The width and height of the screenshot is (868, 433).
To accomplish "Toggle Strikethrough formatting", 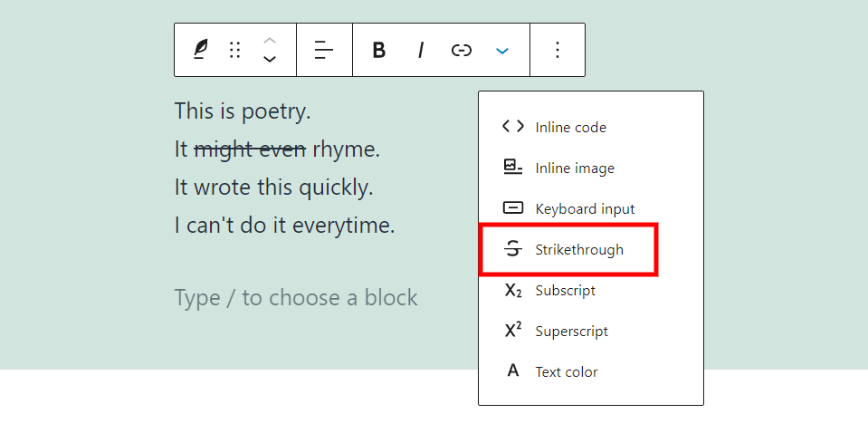I will (x=578, y=250).
